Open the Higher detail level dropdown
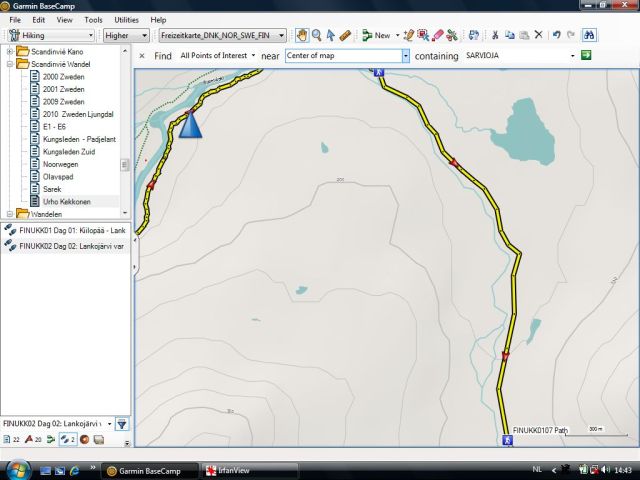 (126, 35)
